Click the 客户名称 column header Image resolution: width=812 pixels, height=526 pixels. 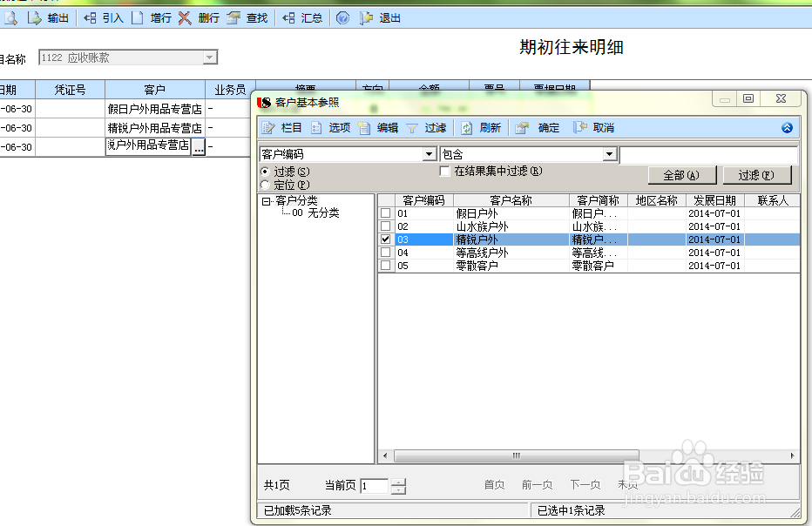point(511,200)
